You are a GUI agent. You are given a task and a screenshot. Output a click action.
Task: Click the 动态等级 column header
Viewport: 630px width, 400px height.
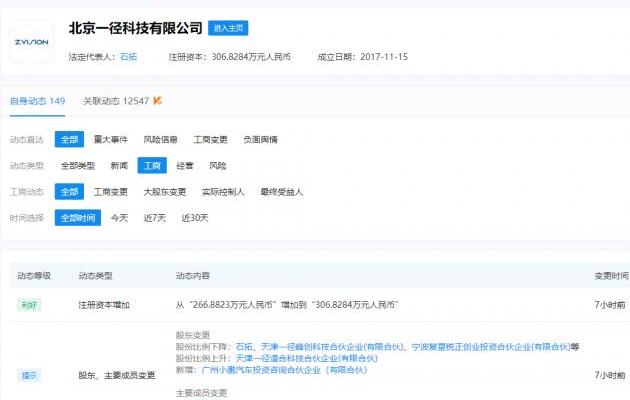tap(34, 276)
